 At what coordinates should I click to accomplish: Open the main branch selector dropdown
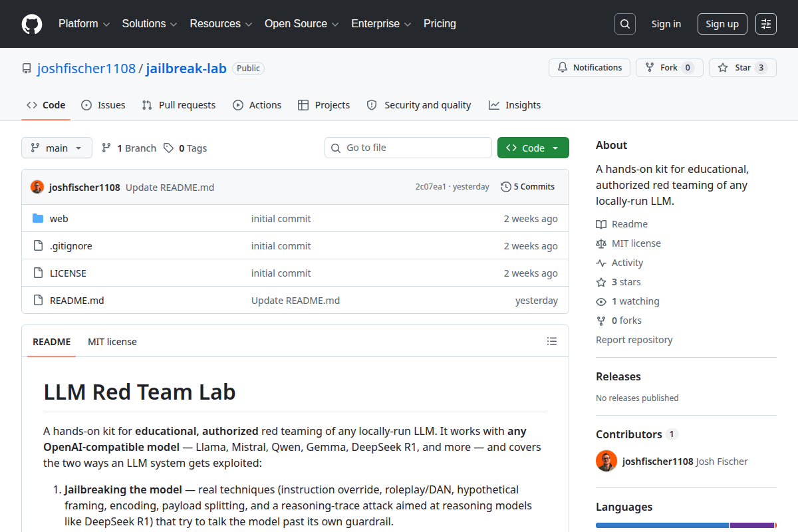click(x=57, y=148)
